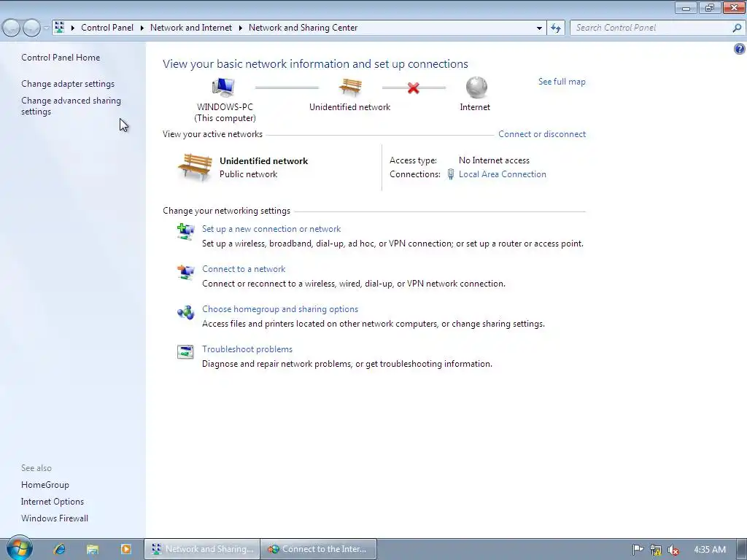Click Set up a new connection or network
The width and height of the screenshot is (747, 560).
click(x=271, y=229)
